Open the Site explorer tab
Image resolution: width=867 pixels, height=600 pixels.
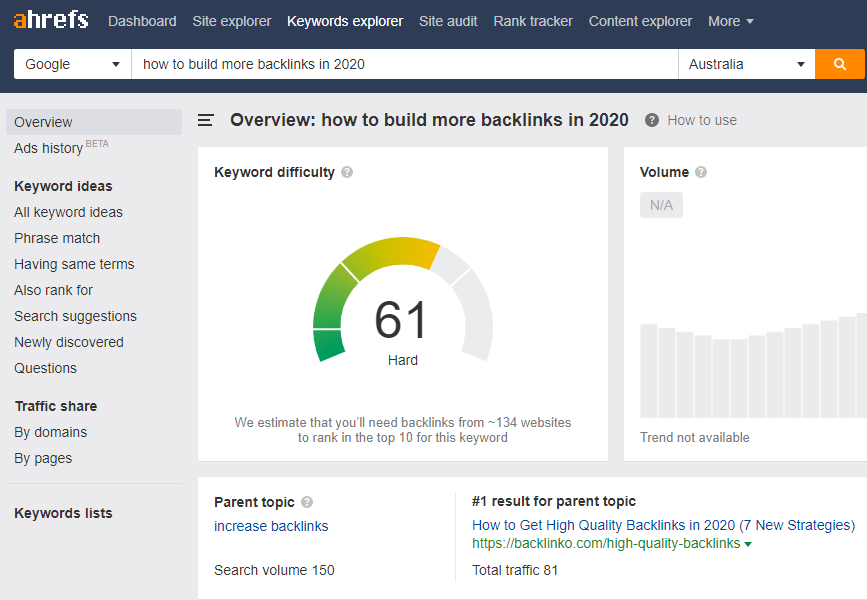(x=232, y=21)
